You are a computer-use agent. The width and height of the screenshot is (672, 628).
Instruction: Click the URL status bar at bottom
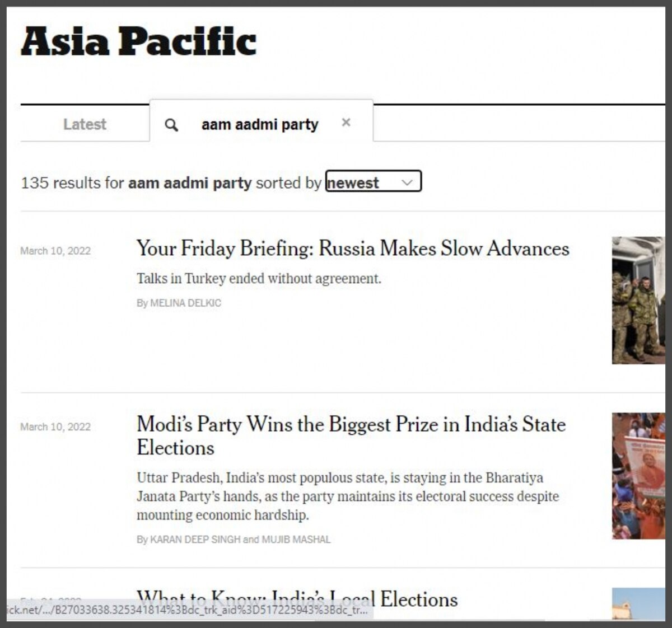(x=188, y=610)
